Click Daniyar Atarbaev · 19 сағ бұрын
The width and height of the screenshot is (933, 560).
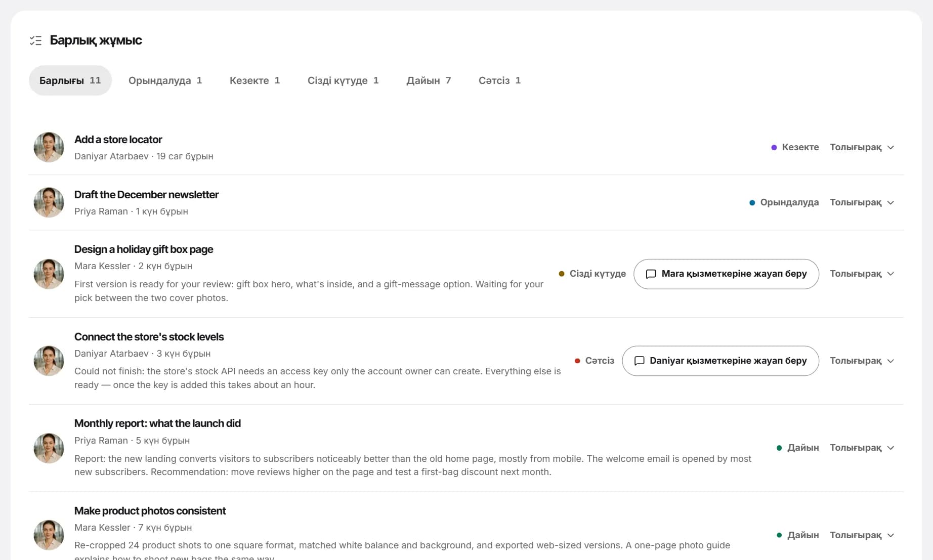pyautogui.click(x=144, y=156)
